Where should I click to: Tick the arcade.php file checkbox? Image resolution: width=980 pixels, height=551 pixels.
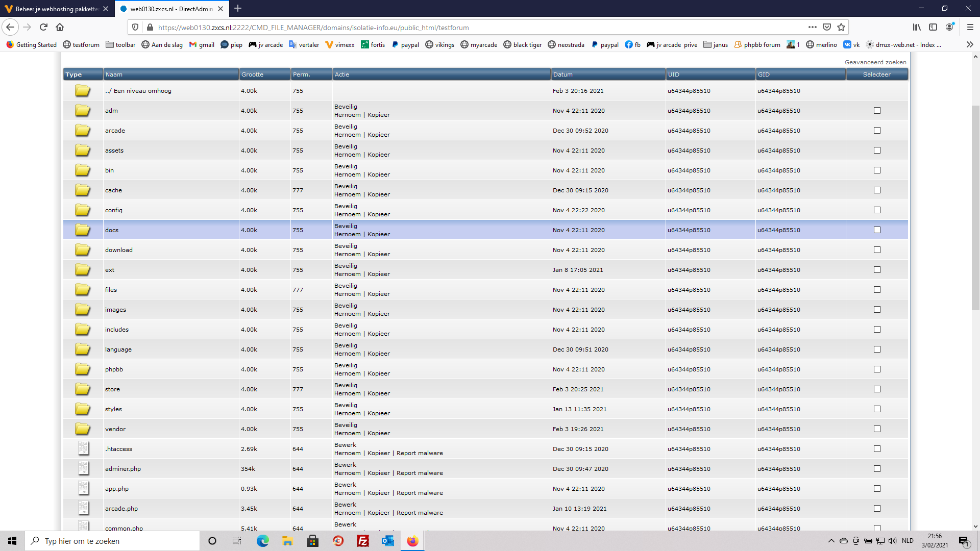877,508
